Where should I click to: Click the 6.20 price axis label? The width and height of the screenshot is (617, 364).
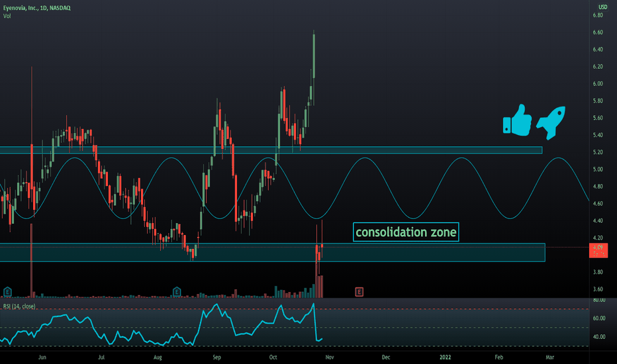[x=598, y=66]
